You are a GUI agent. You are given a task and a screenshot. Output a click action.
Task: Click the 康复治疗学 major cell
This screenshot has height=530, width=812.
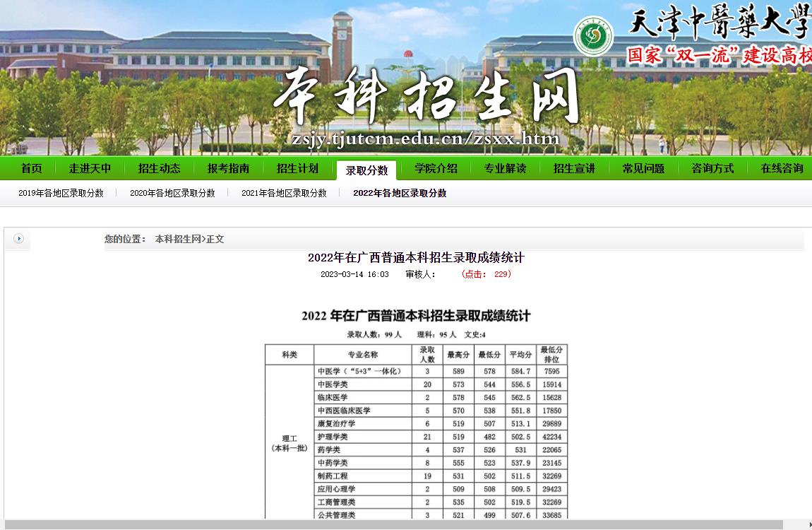362,423
